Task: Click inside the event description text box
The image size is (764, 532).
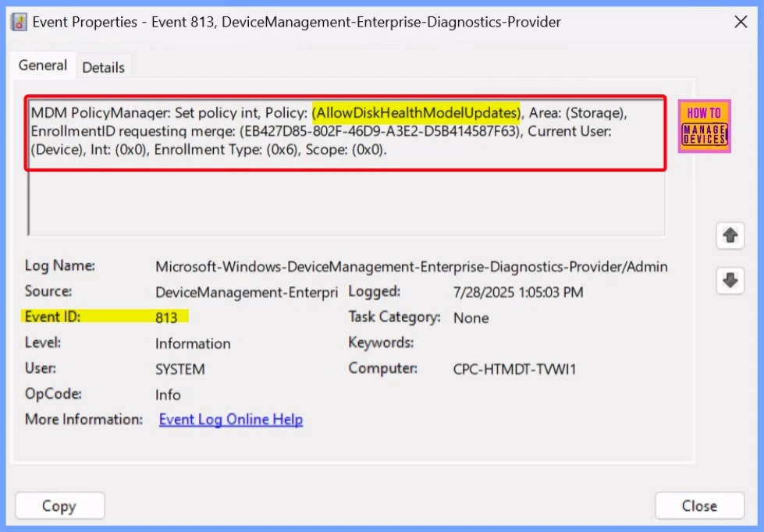Action: 347,168
